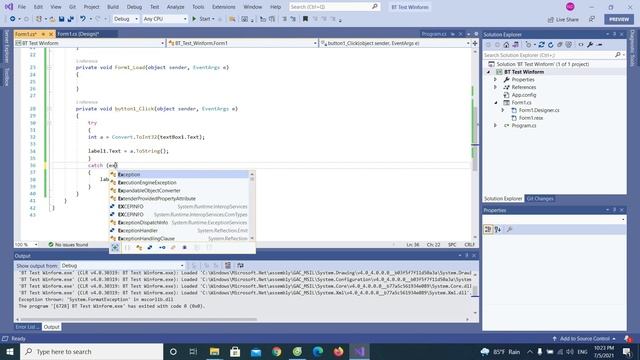Collapse the Form1.cs node
The image size is (640, 360).
(x=496, y=102)
